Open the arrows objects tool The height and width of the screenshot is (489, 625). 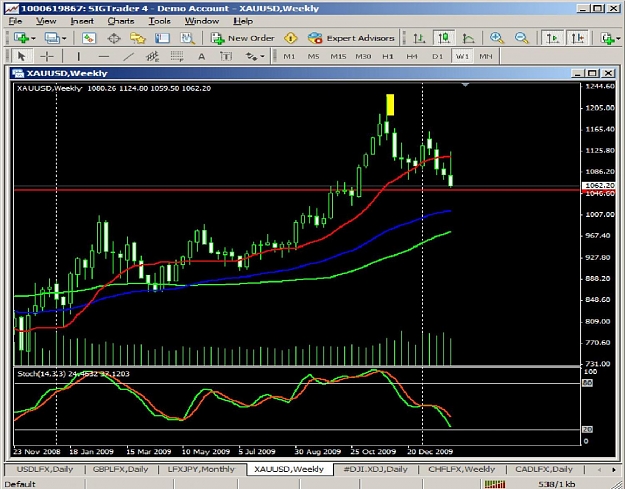[x=252, y=56]
